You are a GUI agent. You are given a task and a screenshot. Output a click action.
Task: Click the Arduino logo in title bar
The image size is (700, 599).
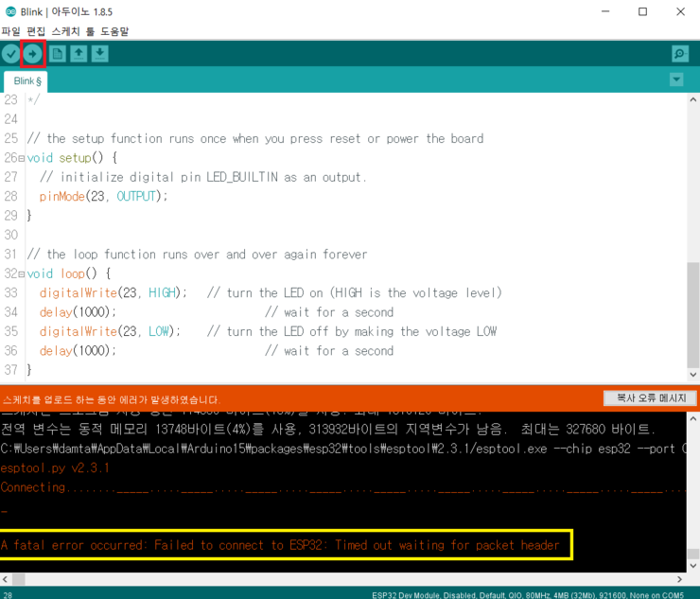pyautogui.click(x=10, y=11)
